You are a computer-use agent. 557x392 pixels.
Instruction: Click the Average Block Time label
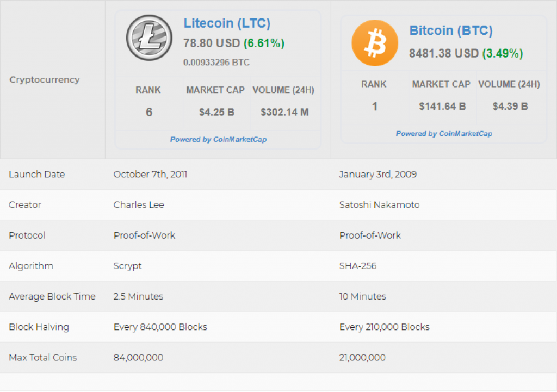tap(52, 296)
